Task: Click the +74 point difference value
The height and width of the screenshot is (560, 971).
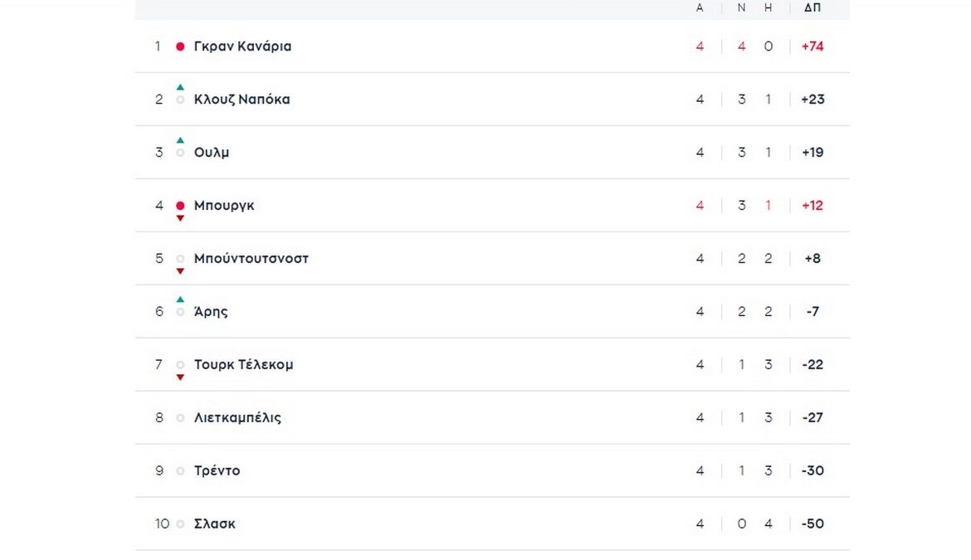Action: pos(812,46)
